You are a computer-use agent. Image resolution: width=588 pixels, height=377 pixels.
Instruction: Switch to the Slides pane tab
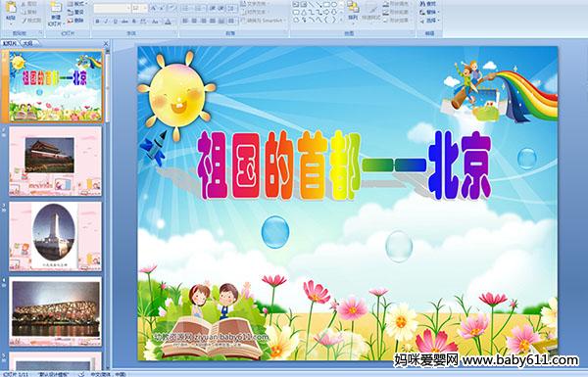10,43
